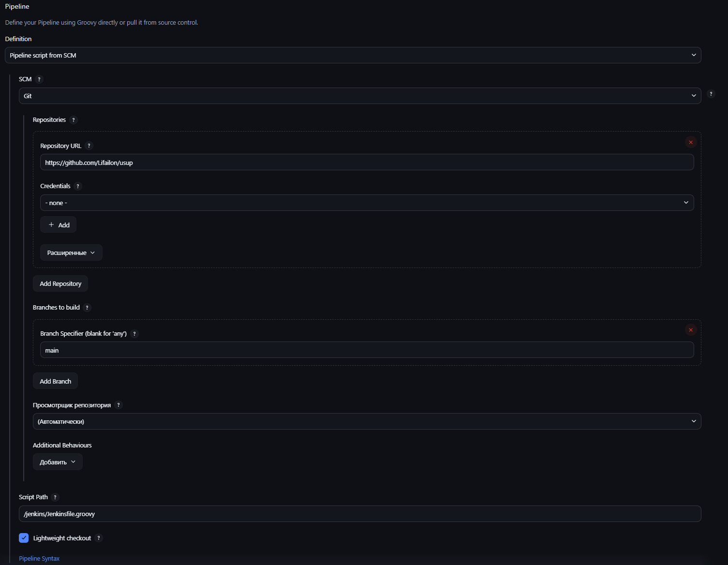The image size is (728, 565).
Task: Open Credentials none dropdown
Action: 367,203
